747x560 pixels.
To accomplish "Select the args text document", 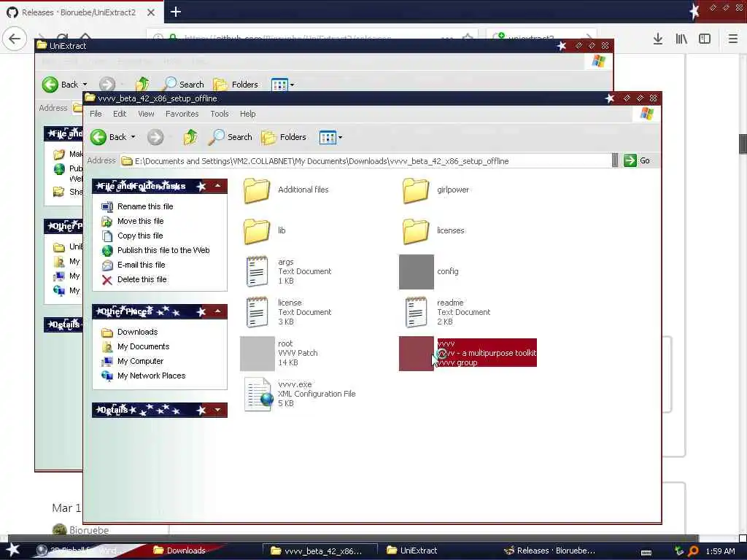I will 289,271.
